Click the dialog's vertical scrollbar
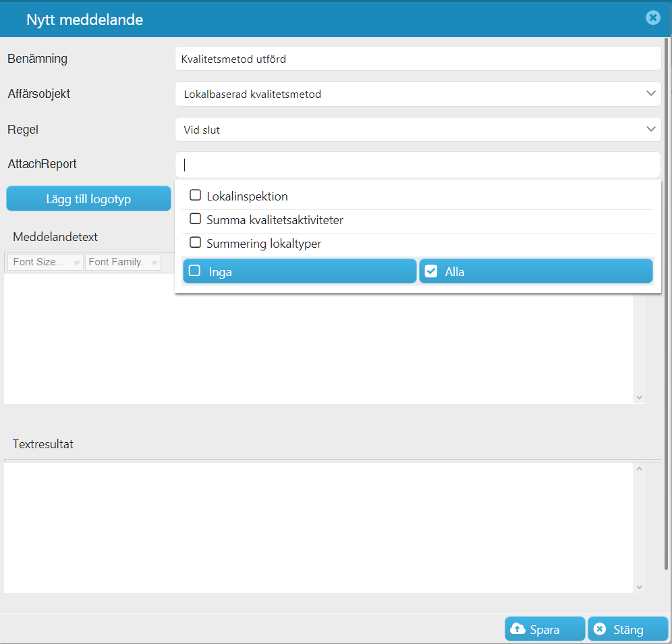672x644 pixels. tap(666, 304)
